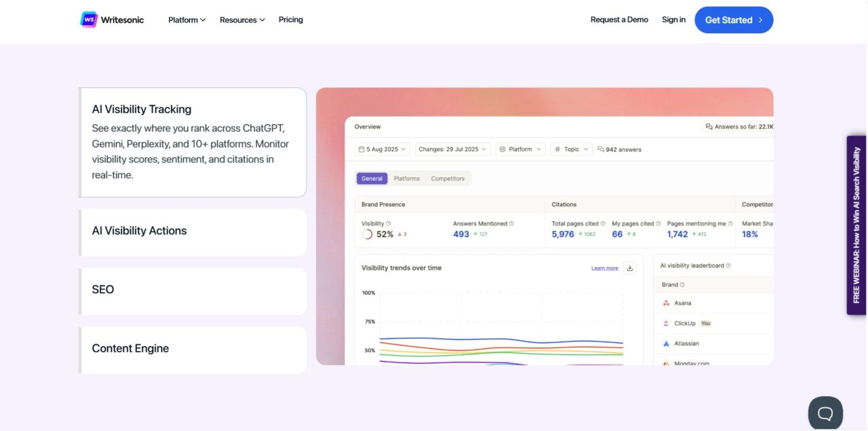
Task: Open the Changes: 29 Jul 2025 dropdown
Action: coord(452,149)
